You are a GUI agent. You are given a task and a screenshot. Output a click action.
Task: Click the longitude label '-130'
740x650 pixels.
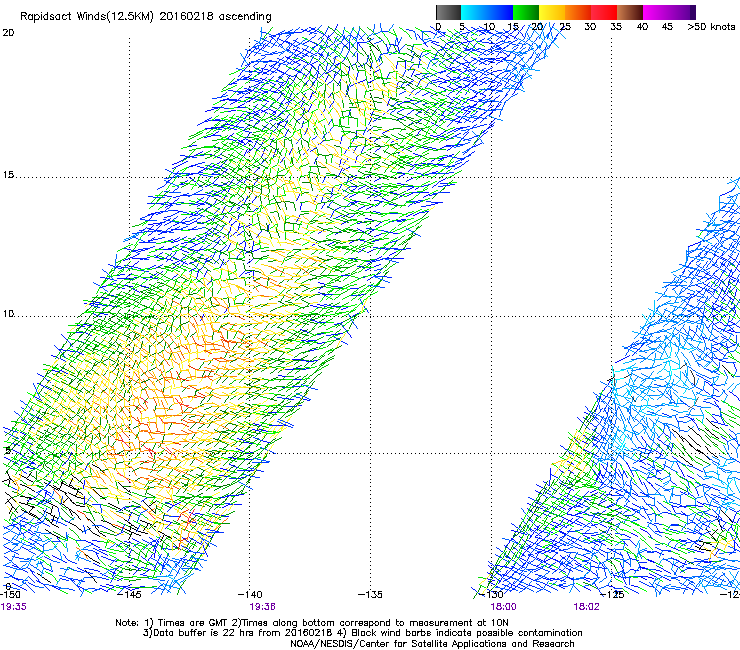coord(491,594)
